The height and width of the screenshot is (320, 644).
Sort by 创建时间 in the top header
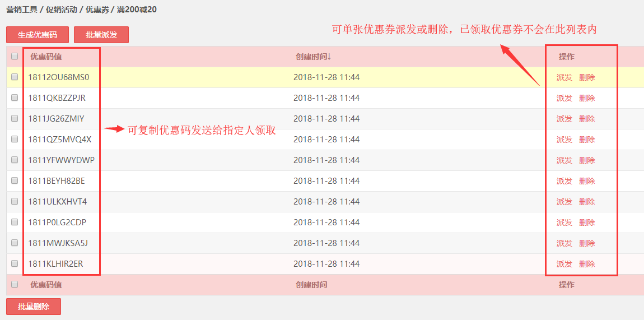click(313, 57)
